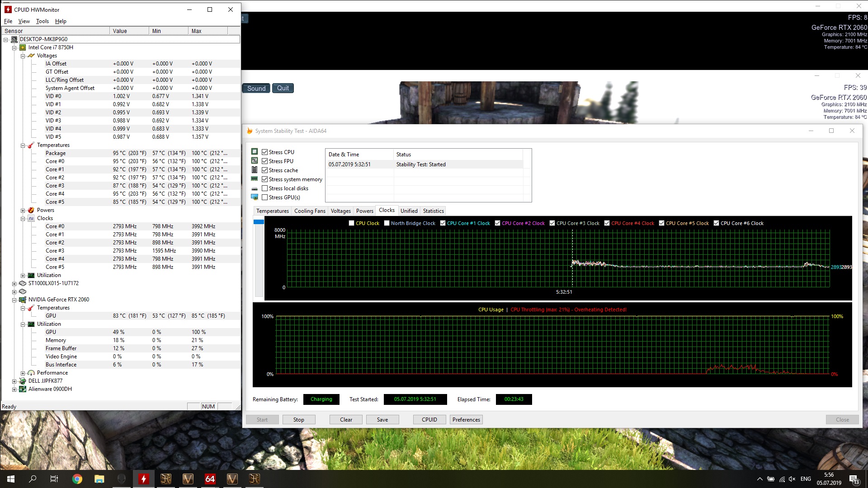Screen dimensions: 868x488
Task: Click the Stress CPU chip icon
Action: tap(255, 152)
